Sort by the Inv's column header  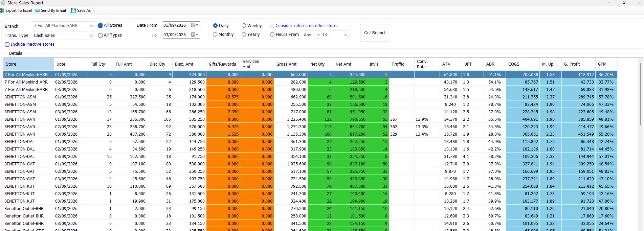point(378,64)
